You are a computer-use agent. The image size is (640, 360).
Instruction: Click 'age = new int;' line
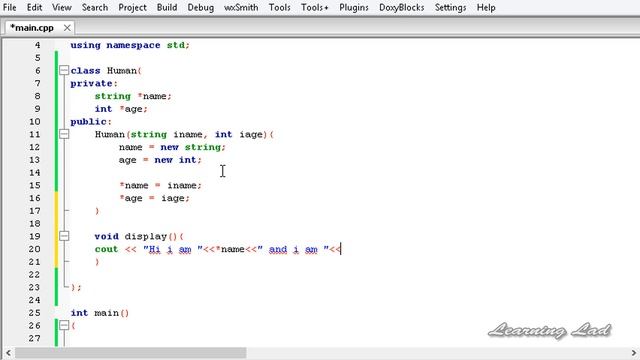tap(160, 160)
